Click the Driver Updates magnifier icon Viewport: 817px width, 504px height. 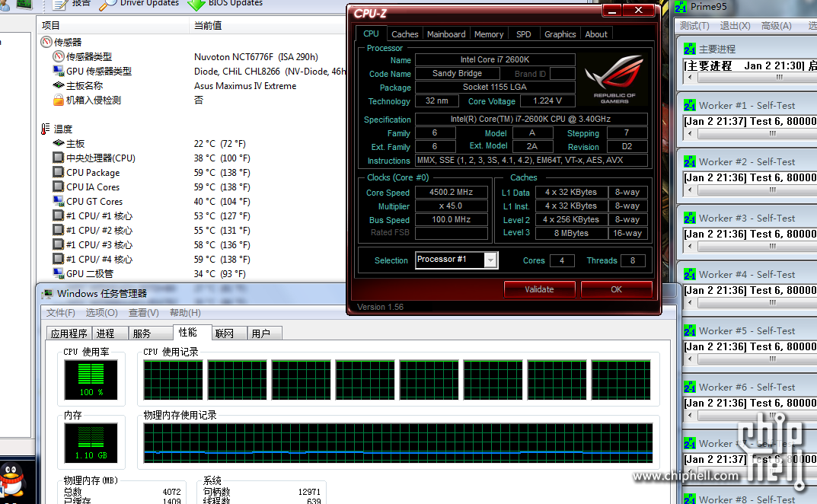(107, 4)
